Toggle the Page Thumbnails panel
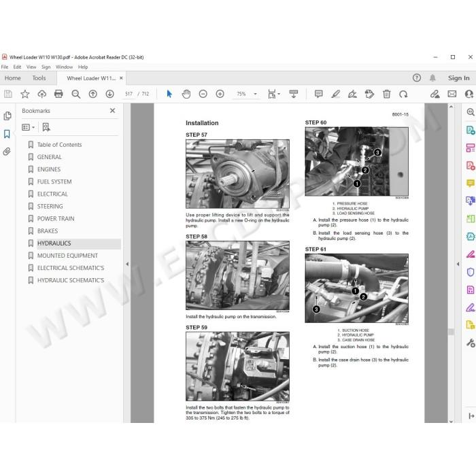Image resolution: width=476 pixels, height=476 pixels. 7,116
